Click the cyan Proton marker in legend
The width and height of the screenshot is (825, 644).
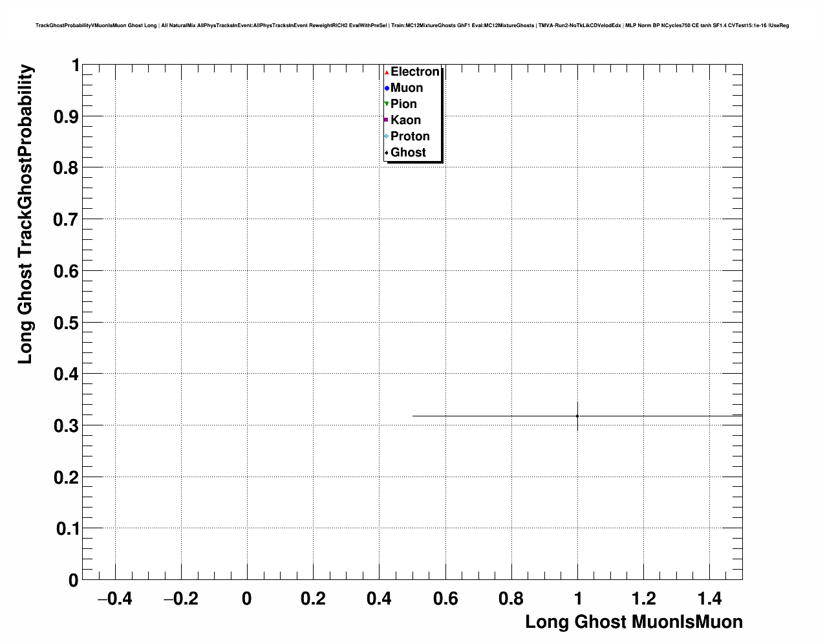(387, 136)
